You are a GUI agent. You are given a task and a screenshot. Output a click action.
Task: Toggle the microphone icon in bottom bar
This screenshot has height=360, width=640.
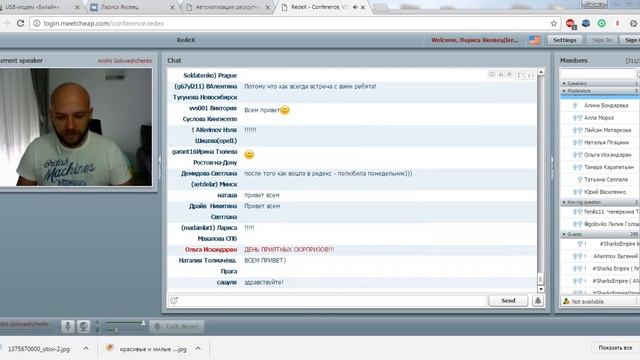[68, 326]
